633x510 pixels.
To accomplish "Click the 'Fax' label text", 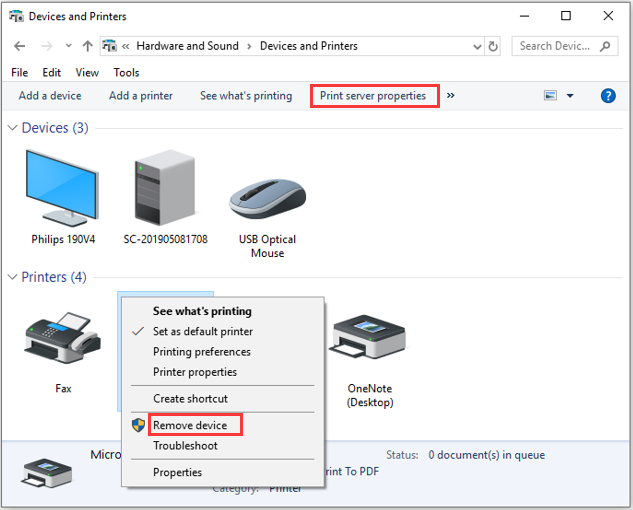I will (x=63, y=388).
